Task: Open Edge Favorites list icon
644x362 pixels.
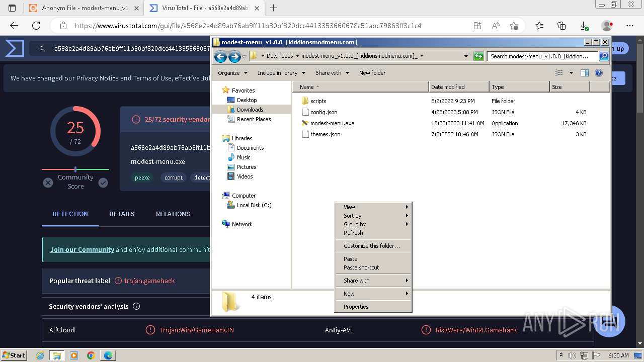Action: tap(539, 26)
